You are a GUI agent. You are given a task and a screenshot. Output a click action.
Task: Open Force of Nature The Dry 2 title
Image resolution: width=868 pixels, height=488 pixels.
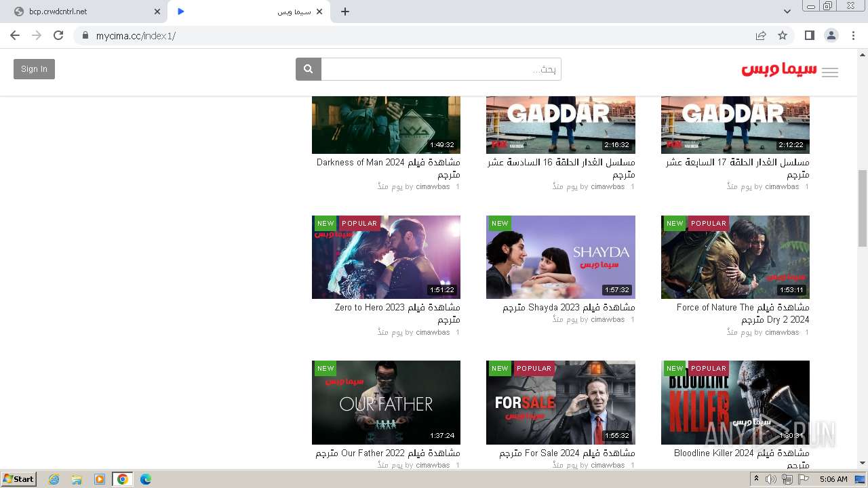tap(743, 313)
